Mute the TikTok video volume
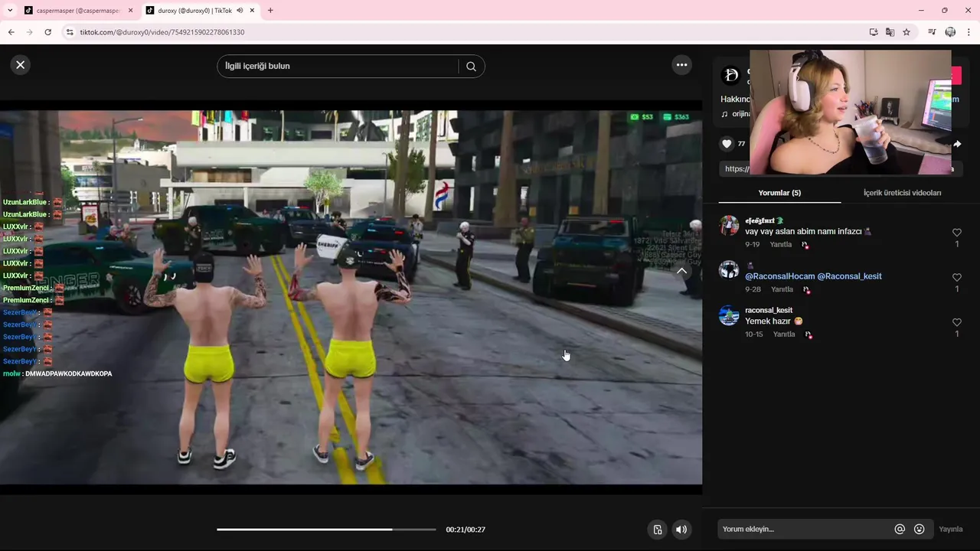This screenshot has width=980, height=551. point(681,530)
